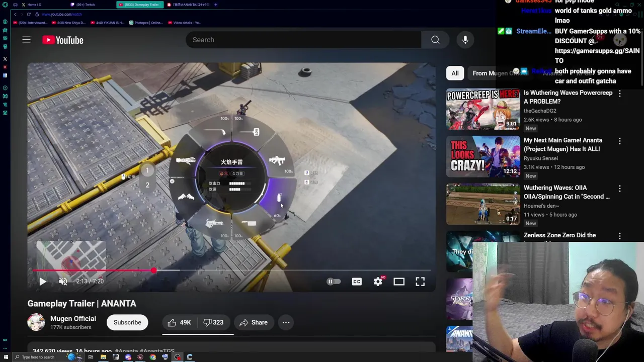
Task: Open the Mugen Official channel name
Action: [73, 319]
